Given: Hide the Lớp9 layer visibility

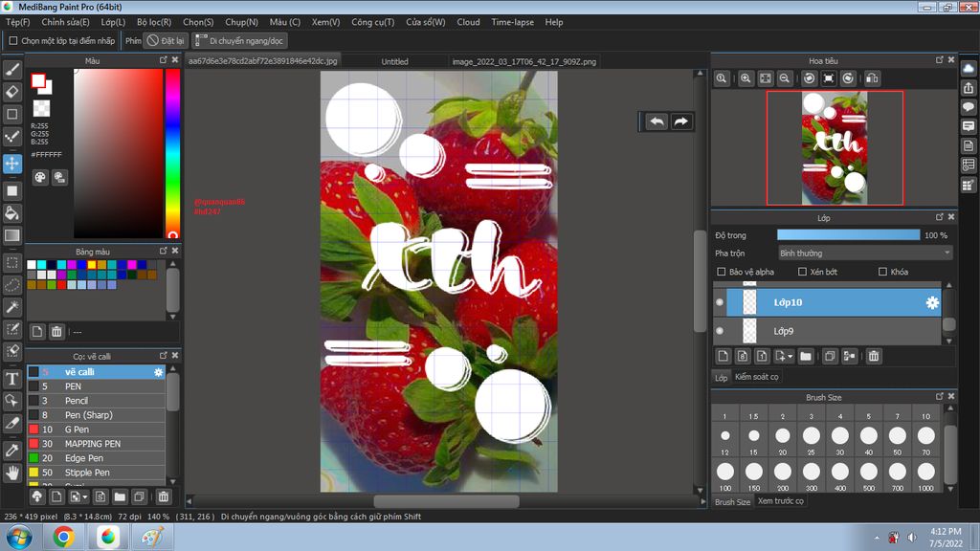Looking at the screenshot, I should pyautogui.click(x=720, y=331).
